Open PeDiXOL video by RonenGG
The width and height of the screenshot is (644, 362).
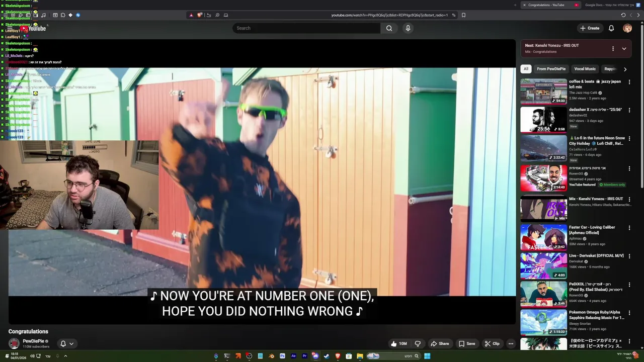(x=543, y=293)
